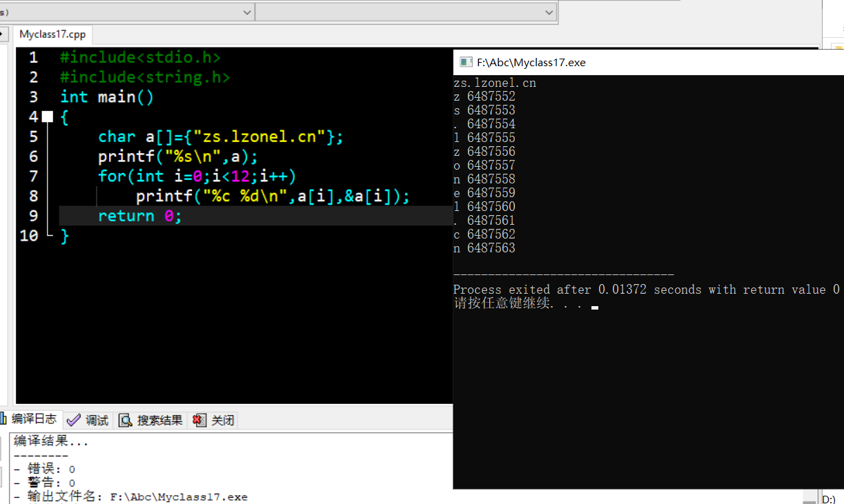
Task: Click console line "e 6487559"
Action: tap(484, 193)
